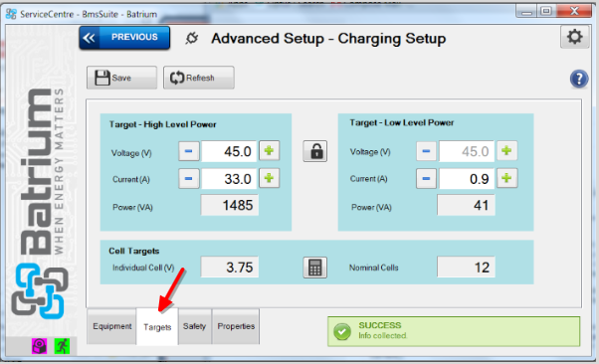This screenshot has width=599, height=364.
Task: Edit Low Level current field 0.9
Action: tap(467, 179)
